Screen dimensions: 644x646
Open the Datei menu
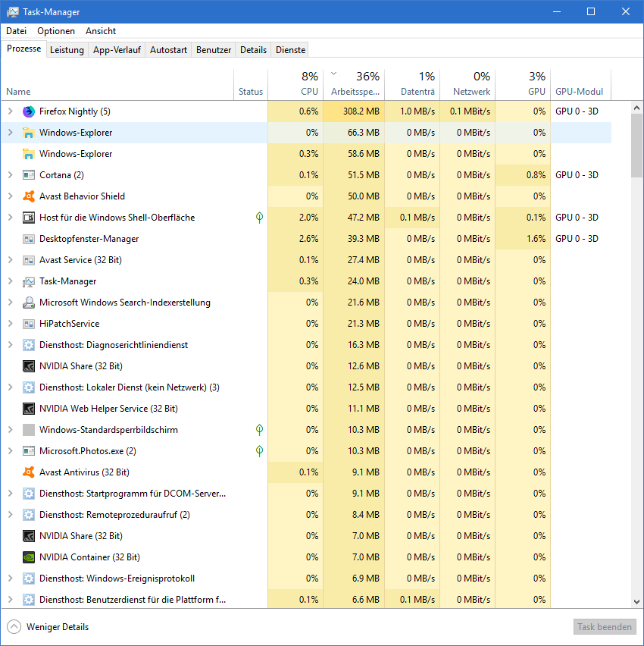(x=17, y=31)
